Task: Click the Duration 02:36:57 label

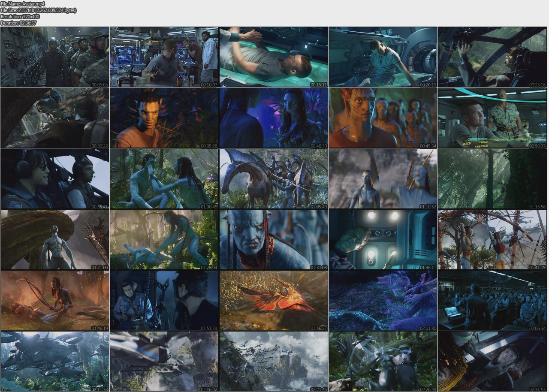Action: pyautogui.click(x=19, y=23)
